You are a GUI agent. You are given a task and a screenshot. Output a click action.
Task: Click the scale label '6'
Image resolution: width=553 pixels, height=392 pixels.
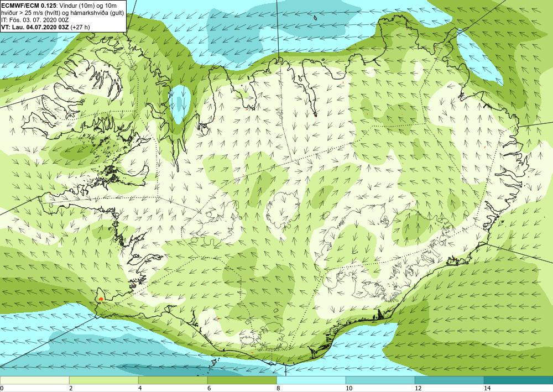(209, 389)
